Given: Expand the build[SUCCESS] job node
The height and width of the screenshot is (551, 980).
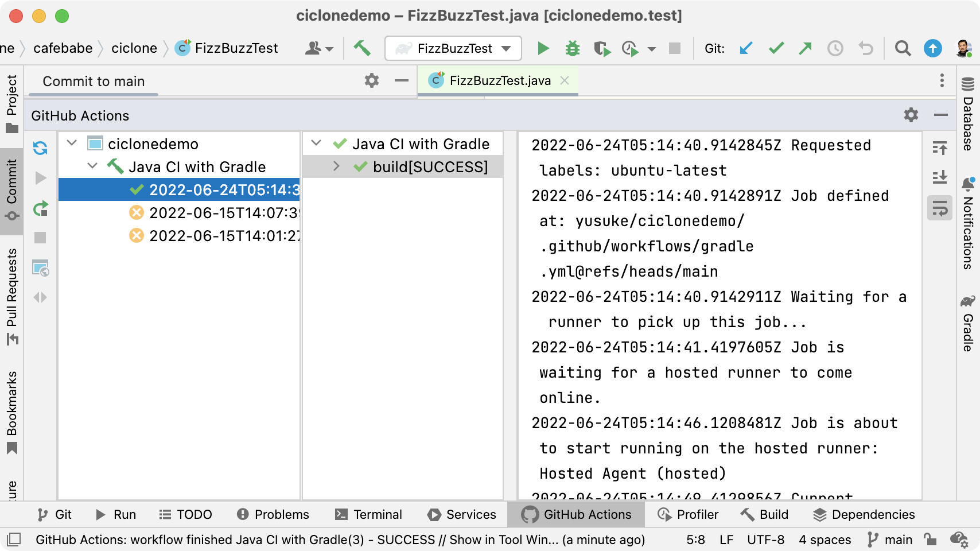Looking at the screenshot, I should (x=336, y=166).
